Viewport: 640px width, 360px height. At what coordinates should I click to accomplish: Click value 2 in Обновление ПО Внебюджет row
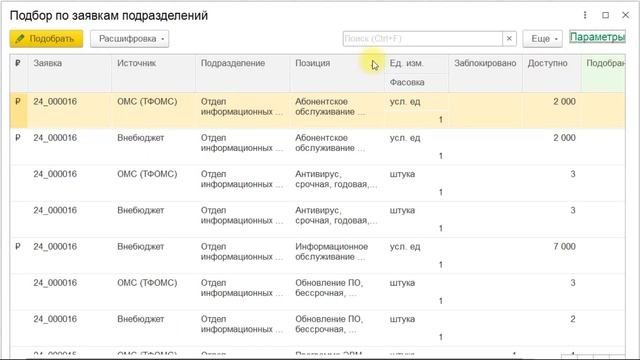[573, 319]
